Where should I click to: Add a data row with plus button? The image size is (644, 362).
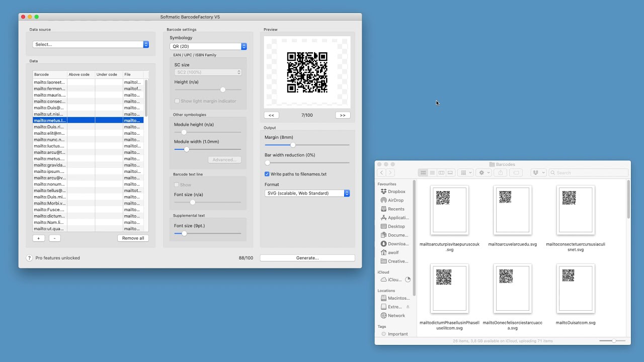39,238
